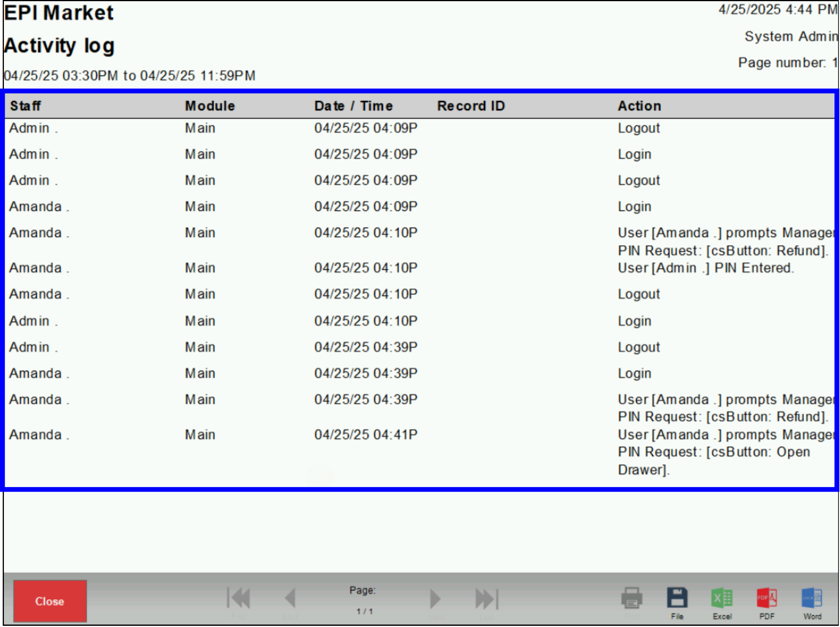Click the Record ID column header
This screenshot has height=627, width=840.
471,106
